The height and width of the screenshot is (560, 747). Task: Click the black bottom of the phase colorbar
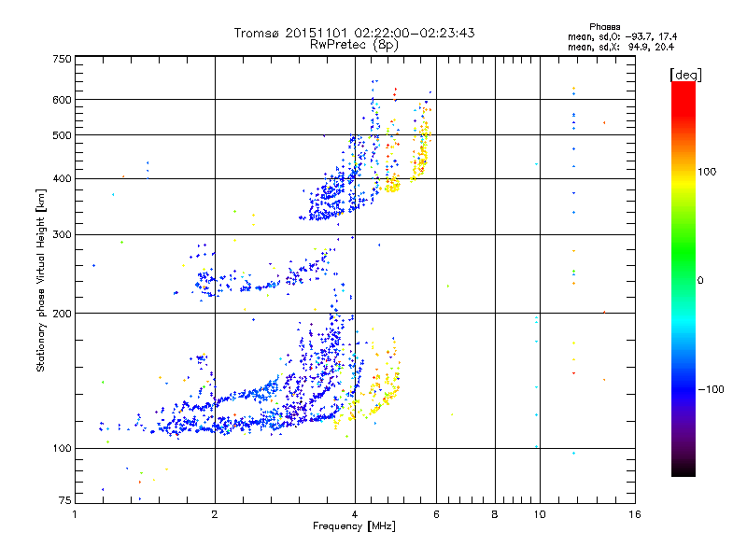[x=684, y=470]
